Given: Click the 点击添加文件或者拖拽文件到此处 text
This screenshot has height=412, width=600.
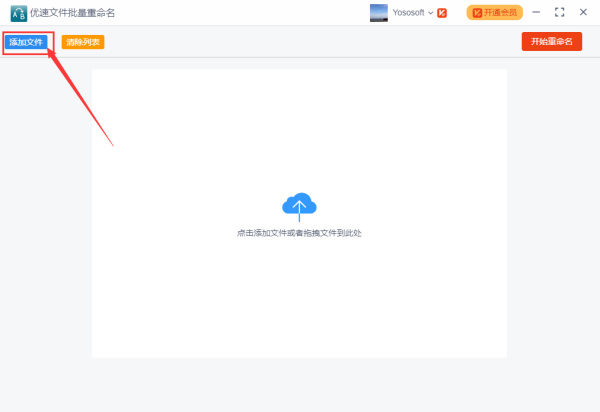Looking at the screenshot, I should 299,233.
